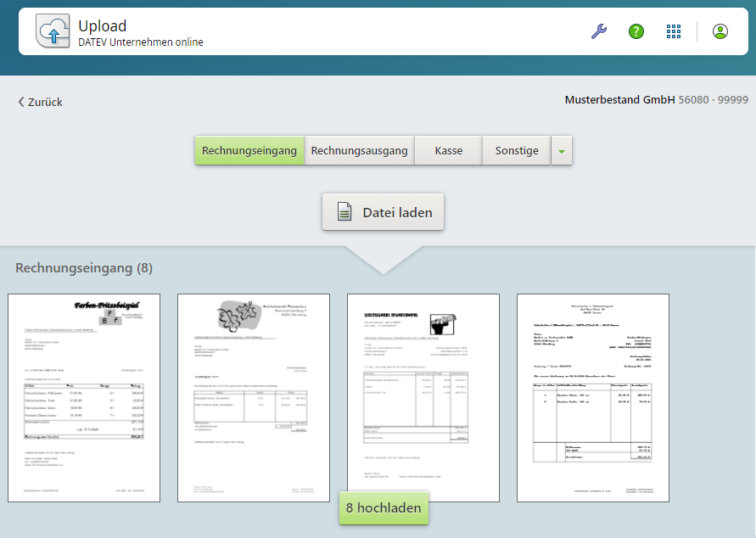Open the rightmost invoice thumbnail
The height and width of the screenshot is (538, 756).
click(x=591, y=397)
